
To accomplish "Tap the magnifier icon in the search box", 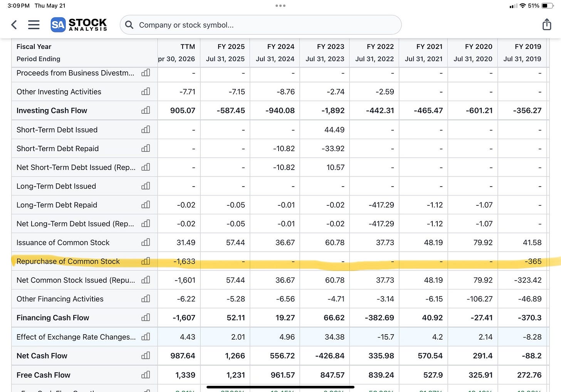I will 129,25.
